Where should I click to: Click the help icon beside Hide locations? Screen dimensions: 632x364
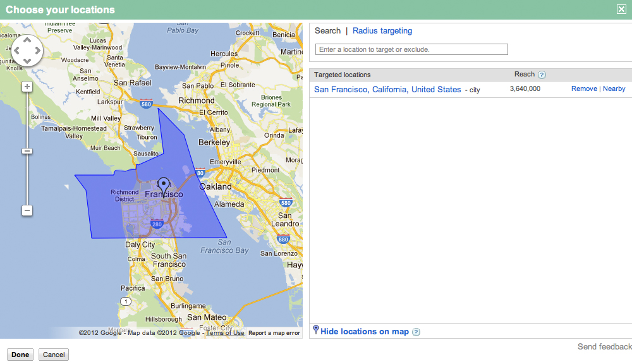click(416, 331)
